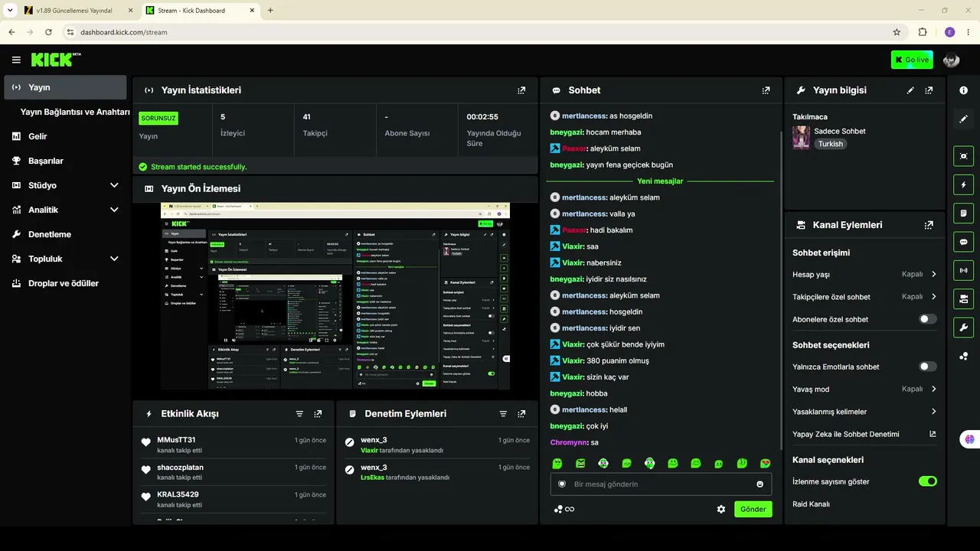Open Yayın Bağlantısı ve Anahtarı page

[75, 112]
